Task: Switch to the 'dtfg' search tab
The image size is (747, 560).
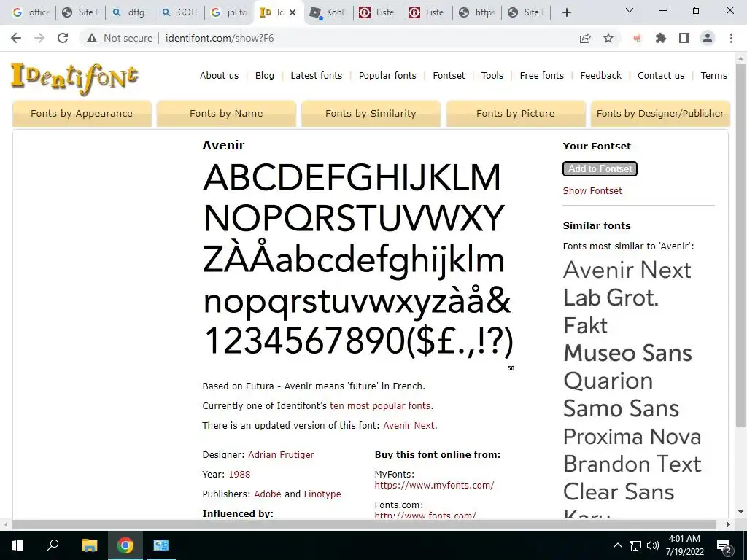Action: (x=130, y=12)
